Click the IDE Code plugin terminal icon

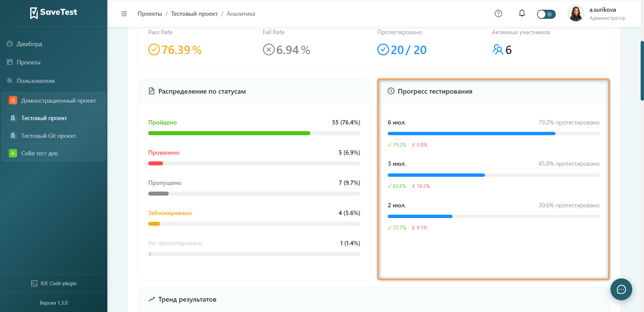pos(34,283)
